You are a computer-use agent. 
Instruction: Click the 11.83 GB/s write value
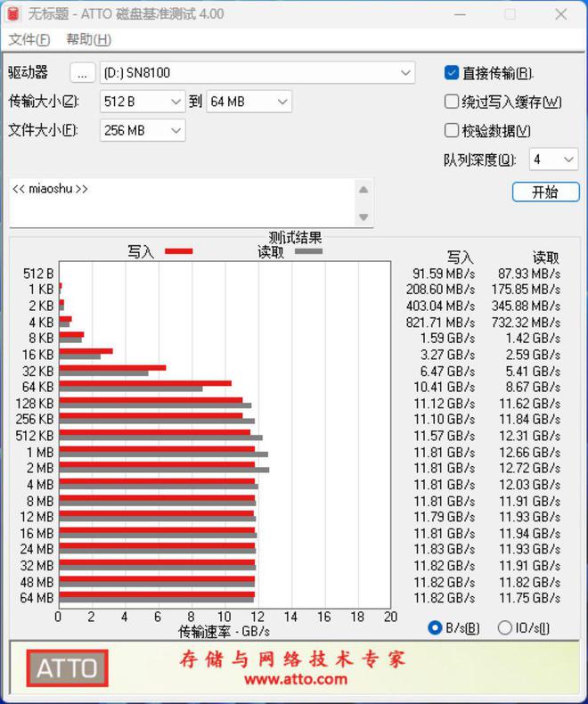[445, 549]
